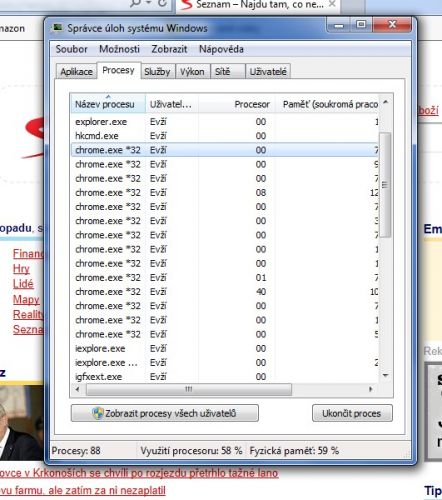442x500 pixels.
Task: Click the Task Manager title bar icon
Action: tap(57, 28)
